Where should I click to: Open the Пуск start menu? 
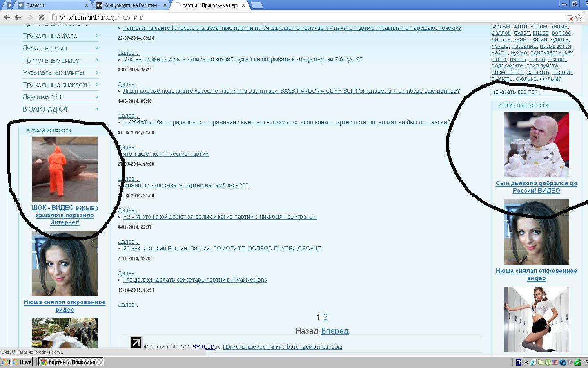22,362
